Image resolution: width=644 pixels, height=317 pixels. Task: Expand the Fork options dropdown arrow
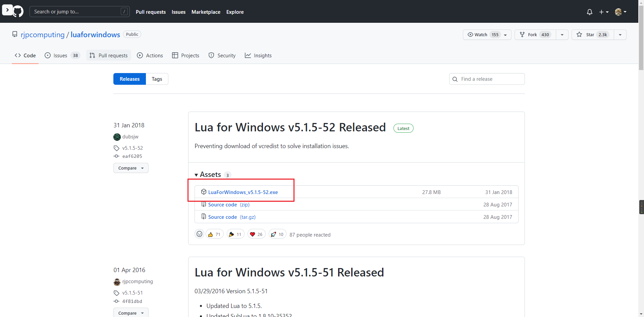(562, 35)
